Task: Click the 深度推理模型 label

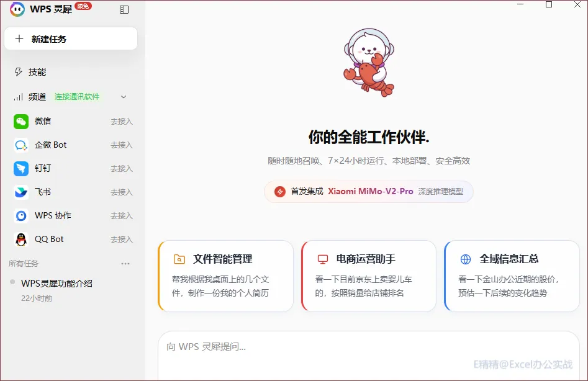Action: [x=441, y=192]
